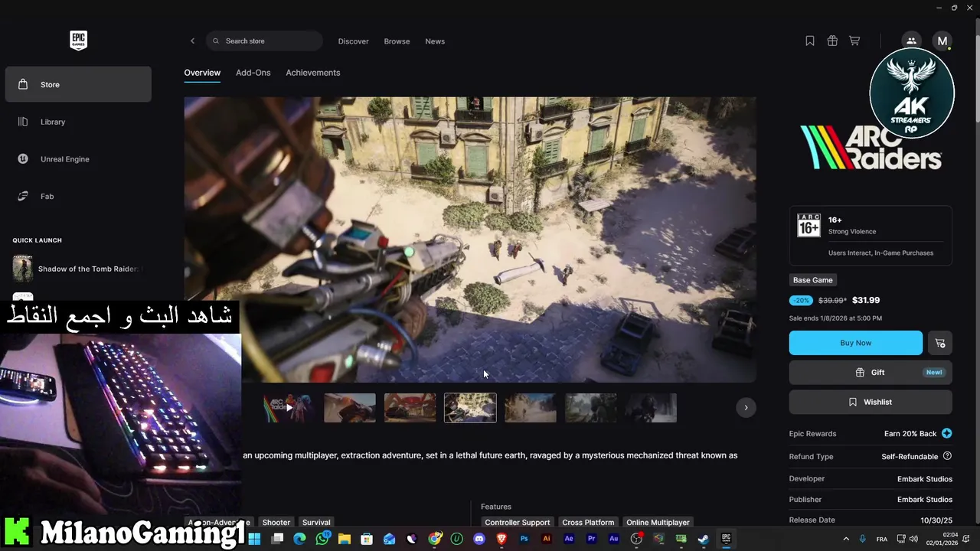The image size is (980, 551).
Task: Open Windows Start menu
Action: 255,539
